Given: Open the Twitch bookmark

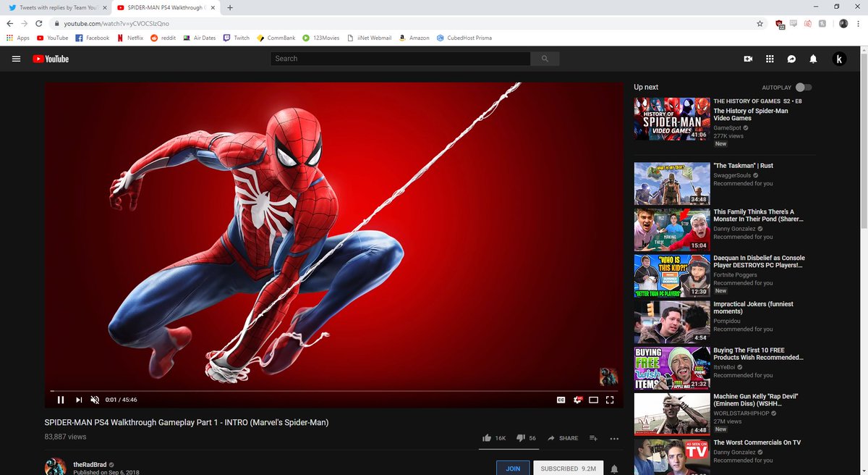Looking at the screenshot, I should 237,38.
